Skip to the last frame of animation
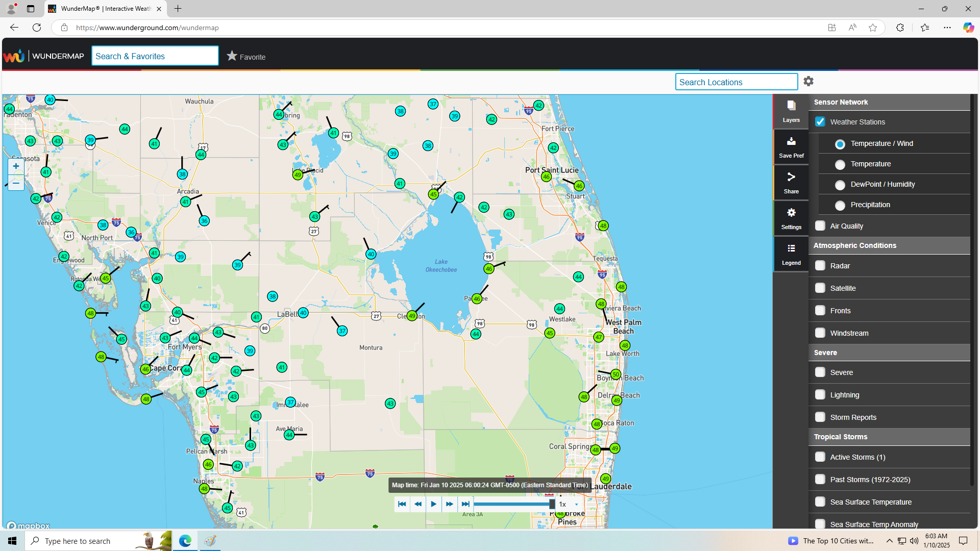Viewport: 980px width, 551px height. (465, 504)
